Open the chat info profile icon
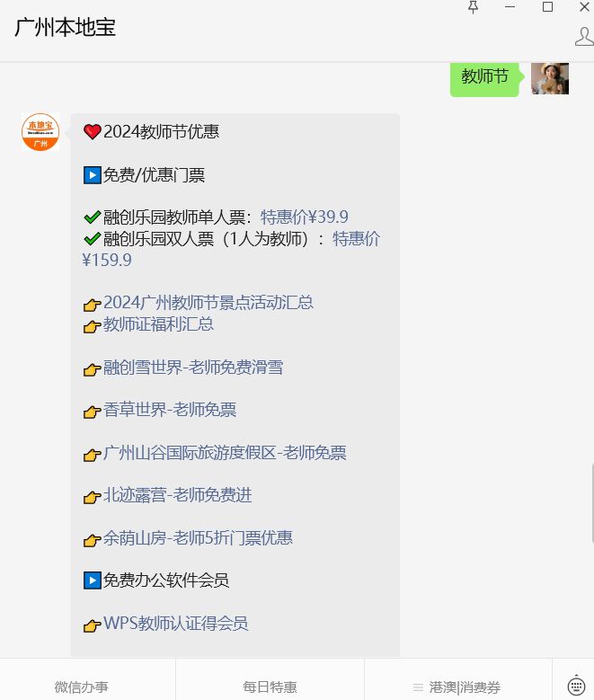 pos(585,36)
